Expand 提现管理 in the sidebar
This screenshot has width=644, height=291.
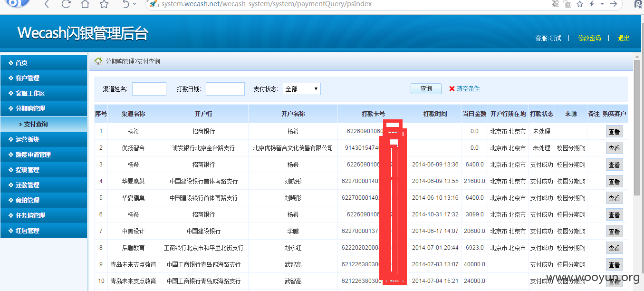[x=44, y=170]
